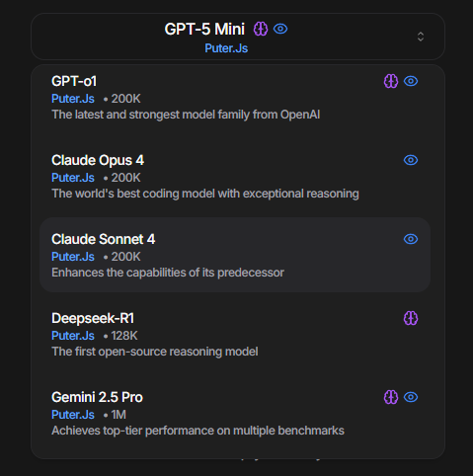This screenshot has height=476, width=473.
Task: Click the Puter.Js link under Deepseek-R1
Action: pos(73,336)
